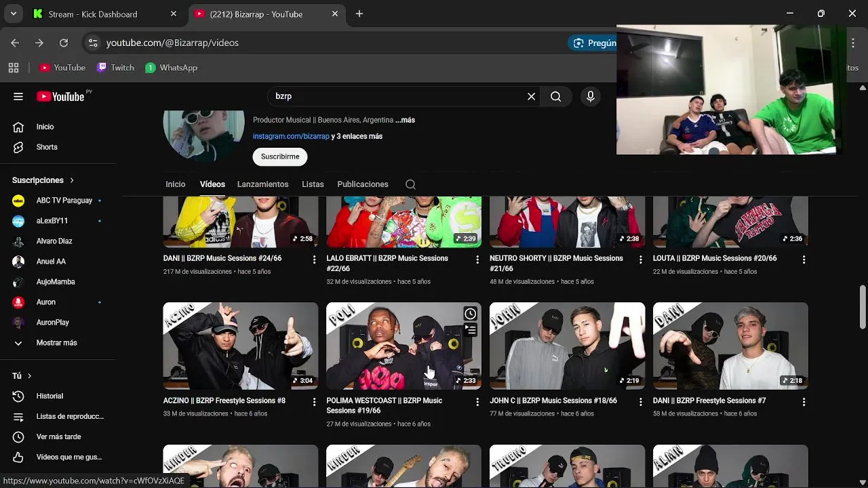Open LOUTA || BZRP Music Sessions #20/66 title
Screen dimensions: 868x488
(715, 258)
